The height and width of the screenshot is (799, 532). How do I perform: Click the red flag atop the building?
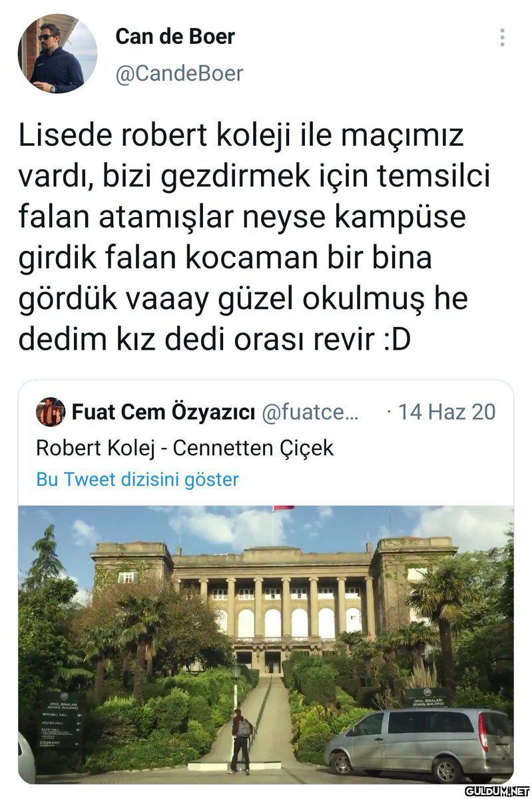[x=282, y=508]
